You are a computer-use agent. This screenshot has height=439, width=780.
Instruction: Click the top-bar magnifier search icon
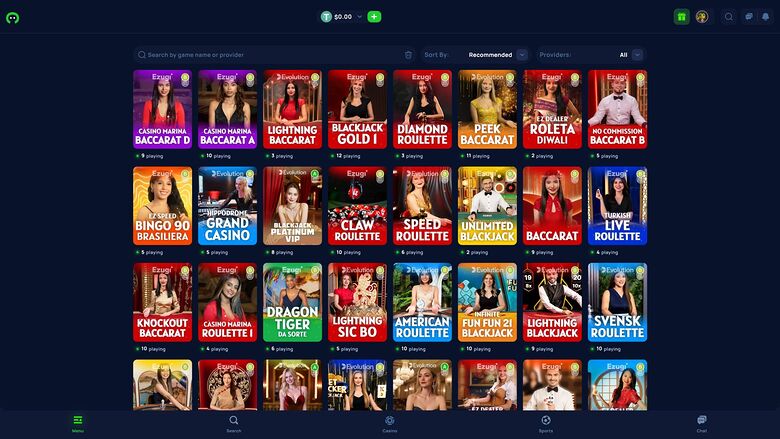point(729,17)
